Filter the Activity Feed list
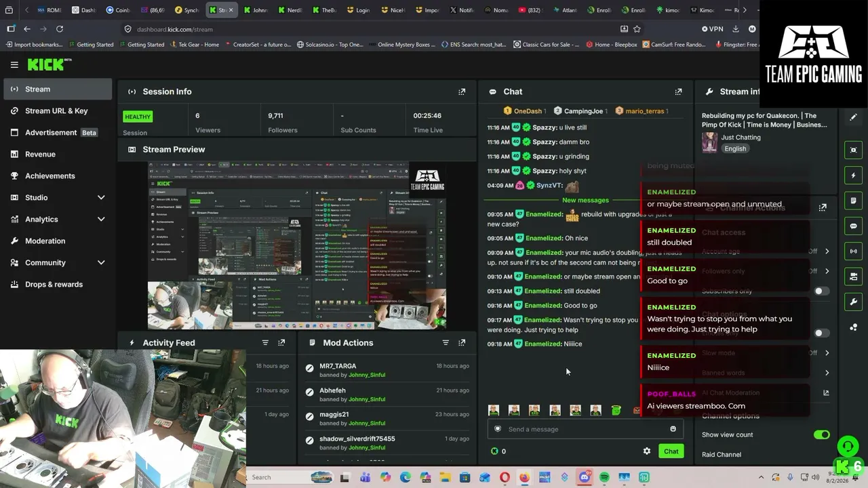This screenshot has width=868, height=488. pos(265,343)
